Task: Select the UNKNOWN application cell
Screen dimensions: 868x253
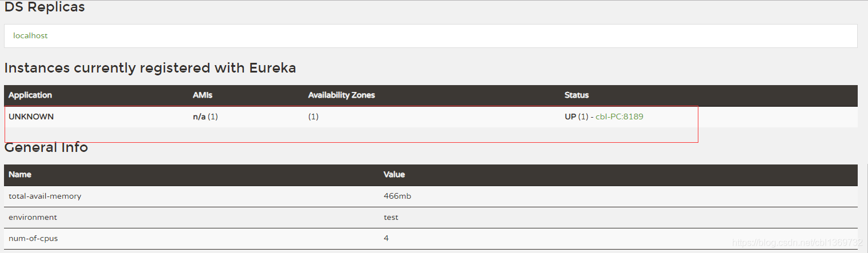Action: [x=31, y=117]
